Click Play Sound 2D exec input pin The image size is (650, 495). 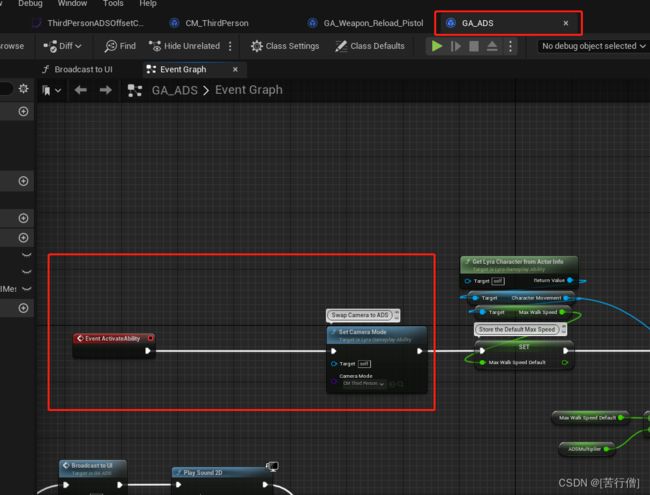(179, 484)
